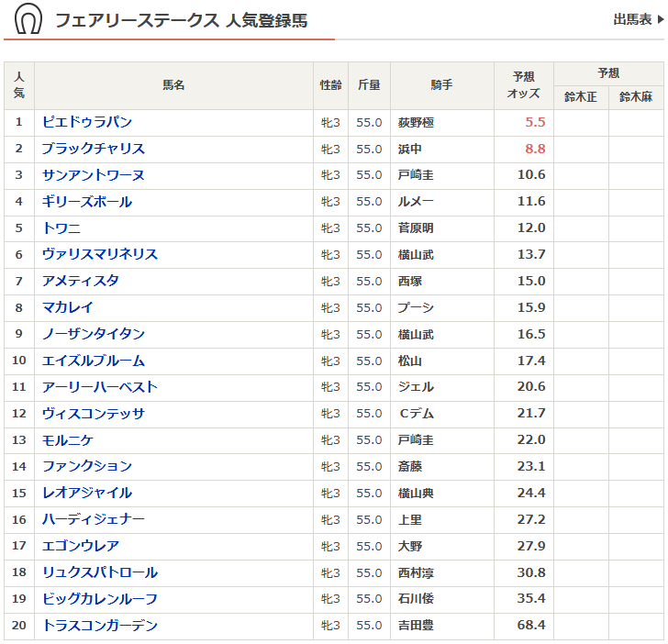This screenshot has width=668, height=644.
Task: Open horse ピエドゥラパン details
Action: [87, 122]
